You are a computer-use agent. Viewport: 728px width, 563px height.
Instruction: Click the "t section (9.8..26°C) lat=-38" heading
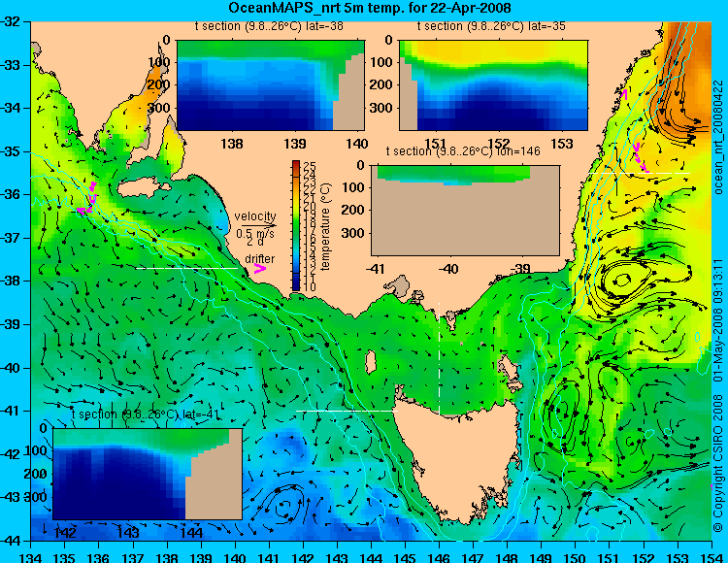(x=269, y=26)
